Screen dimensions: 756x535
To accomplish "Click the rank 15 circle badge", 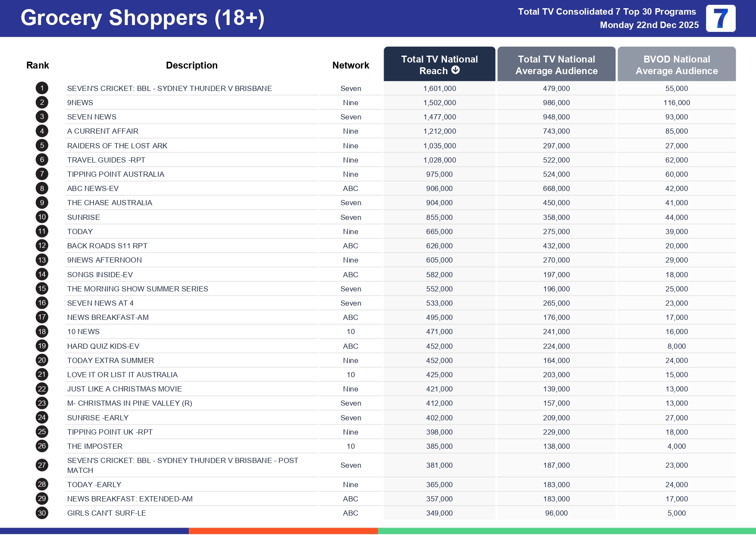I will (x=42, y=289).
